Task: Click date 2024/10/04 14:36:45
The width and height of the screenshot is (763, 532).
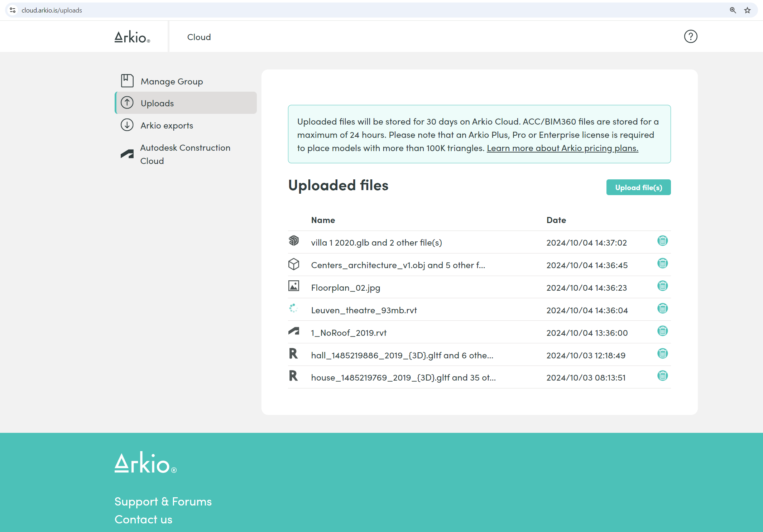Action: [x=587, y=265]
